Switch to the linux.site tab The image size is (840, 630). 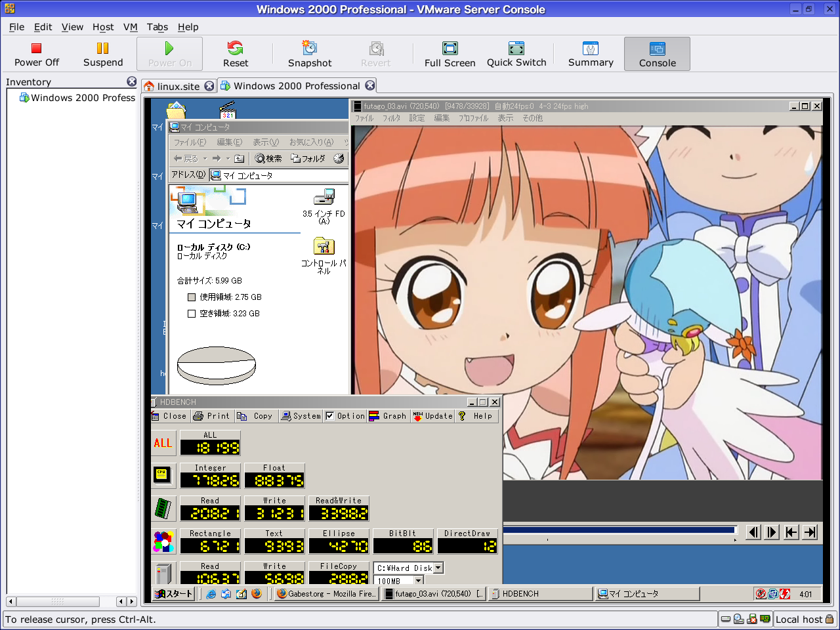point(172,86)
